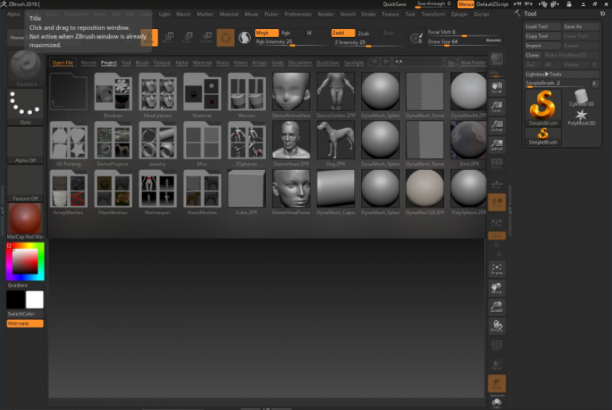This screenshot has width=612, height=410.
Task: Switch to the Recent lightbox tab
Action: pyautogui.click(x=88, y=62)
